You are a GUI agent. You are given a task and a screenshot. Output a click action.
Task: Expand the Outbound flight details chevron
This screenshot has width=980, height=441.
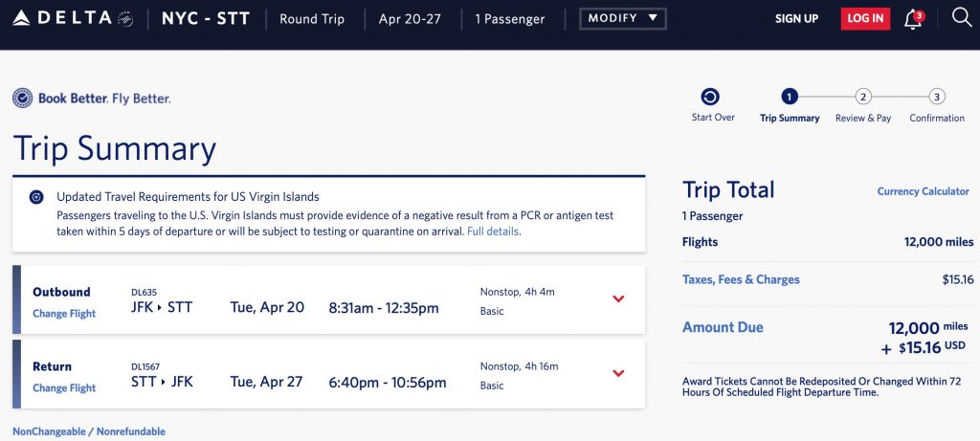click(x=618, y=298)
